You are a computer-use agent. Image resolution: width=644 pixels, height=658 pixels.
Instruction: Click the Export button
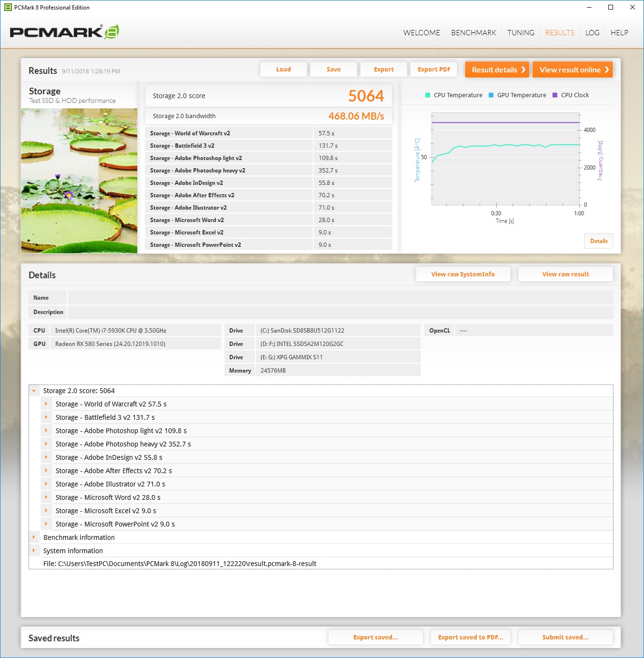coord(383,70)
